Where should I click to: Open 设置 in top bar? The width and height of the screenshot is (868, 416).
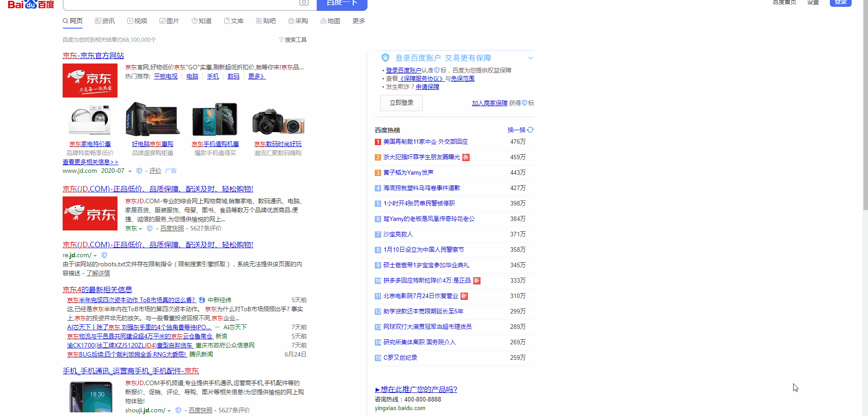[813, 2]
